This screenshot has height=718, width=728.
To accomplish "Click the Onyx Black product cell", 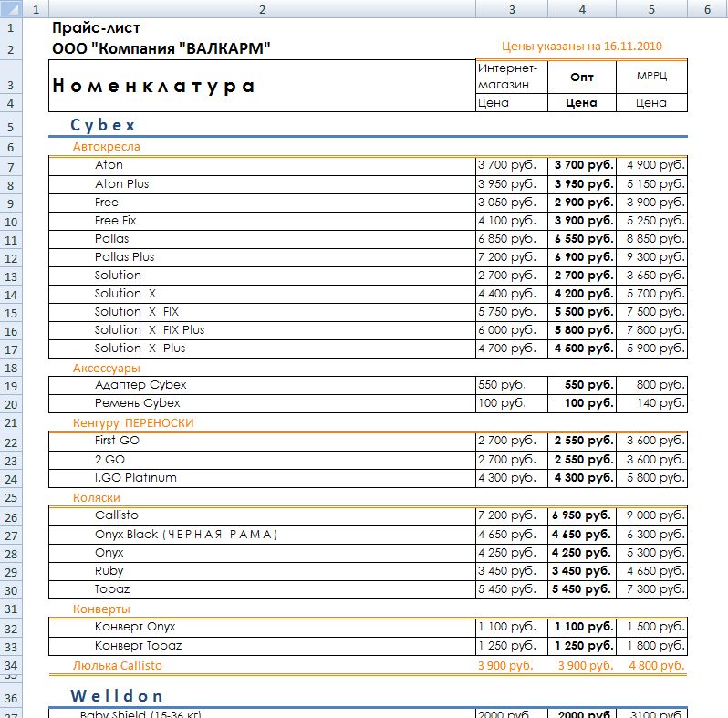I will (x=263, y=535).
